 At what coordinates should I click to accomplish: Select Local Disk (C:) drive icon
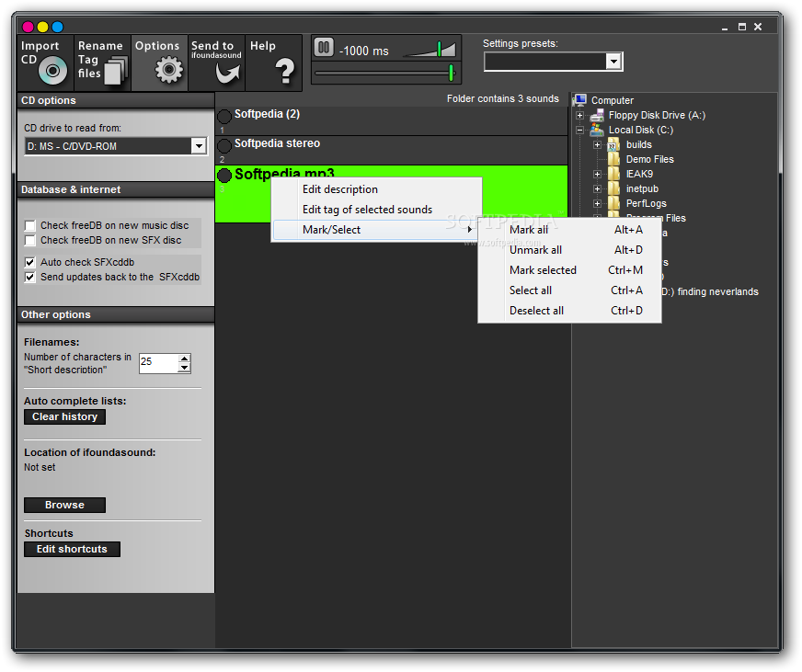pyautogui.click(x=597, y=130)
